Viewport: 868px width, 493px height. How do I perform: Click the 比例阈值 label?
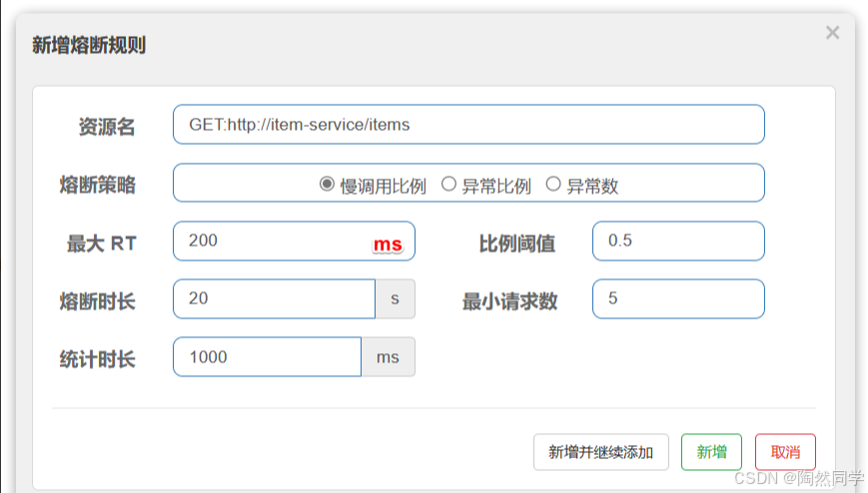[x=517, y=244]
